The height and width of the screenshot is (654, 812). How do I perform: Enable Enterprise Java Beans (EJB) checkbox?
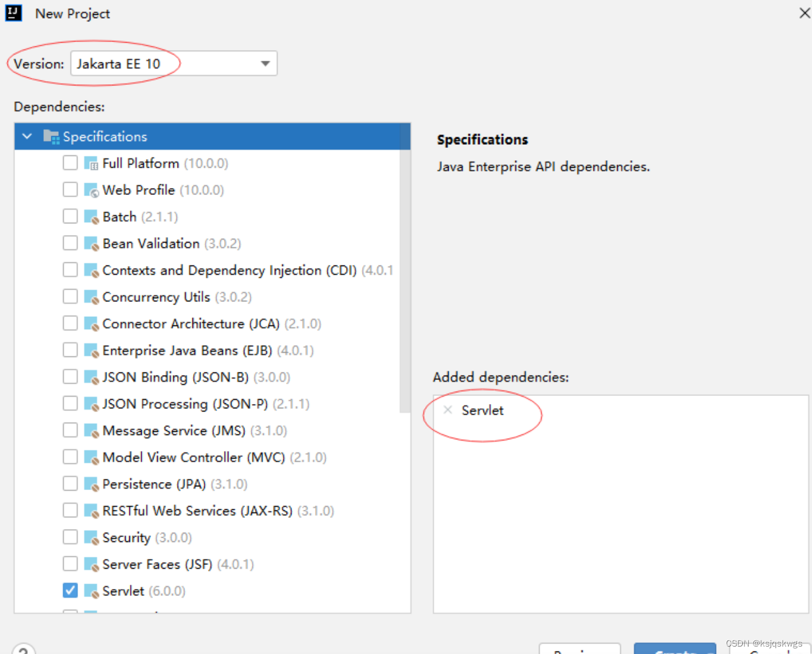pos(70,350)
